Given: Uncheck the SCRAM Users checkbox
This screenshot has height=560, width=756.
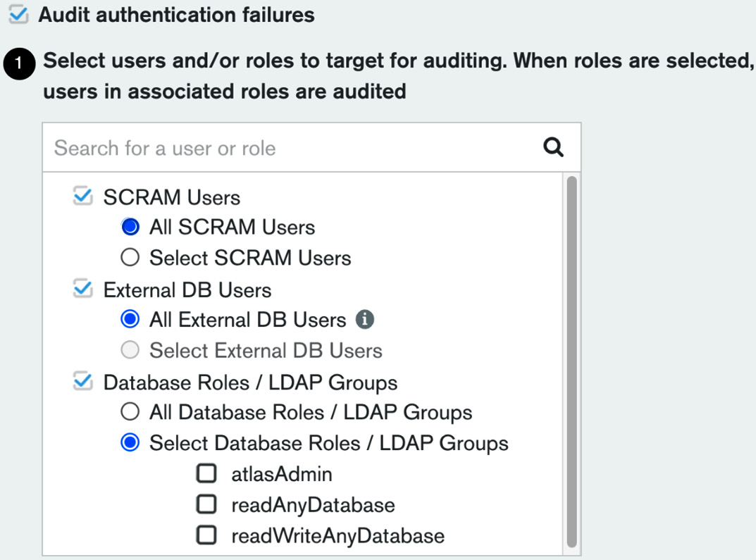Looking at the screenshot, I should click(83, 196).
